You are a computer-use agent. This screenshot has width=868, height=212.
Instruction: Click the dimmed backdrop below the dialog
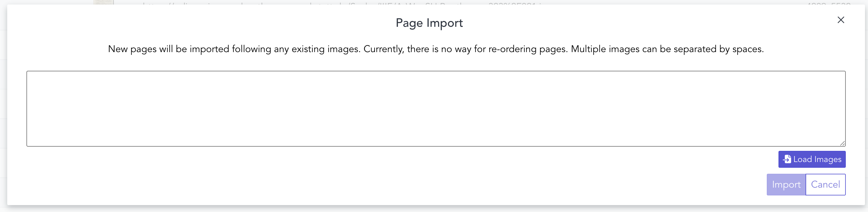click(434, 209)
